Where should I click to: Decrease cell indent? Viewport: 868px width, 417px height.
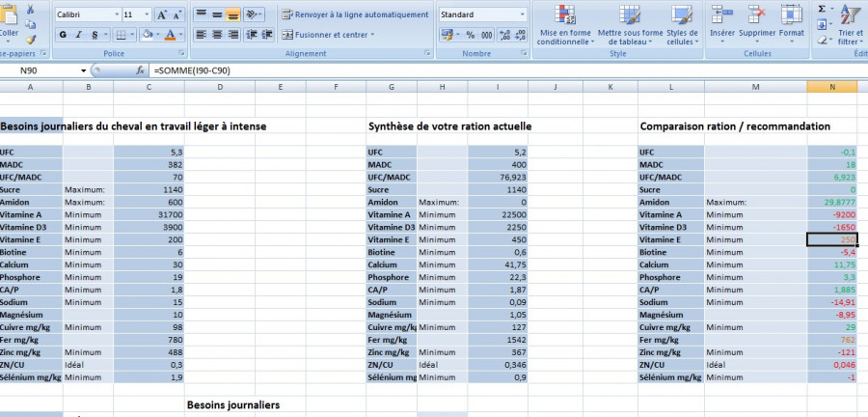[x=252, y=35]
